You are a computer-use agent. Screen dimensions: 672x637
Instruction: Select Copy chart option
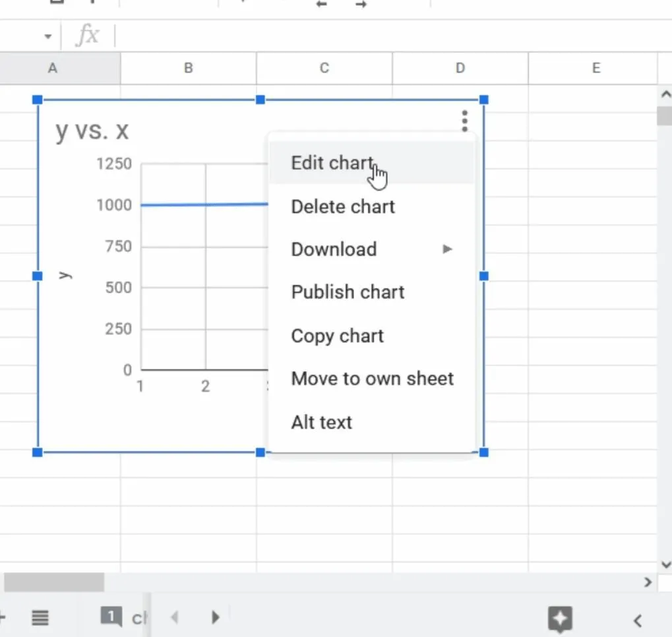[x=371, y=336]
